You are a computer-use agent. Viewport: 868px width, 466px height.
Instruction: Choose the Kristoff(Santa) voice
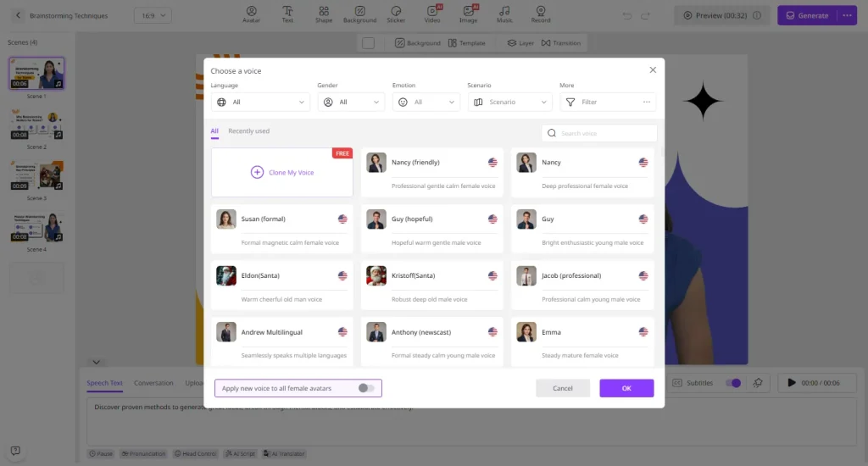coord(432,286)
